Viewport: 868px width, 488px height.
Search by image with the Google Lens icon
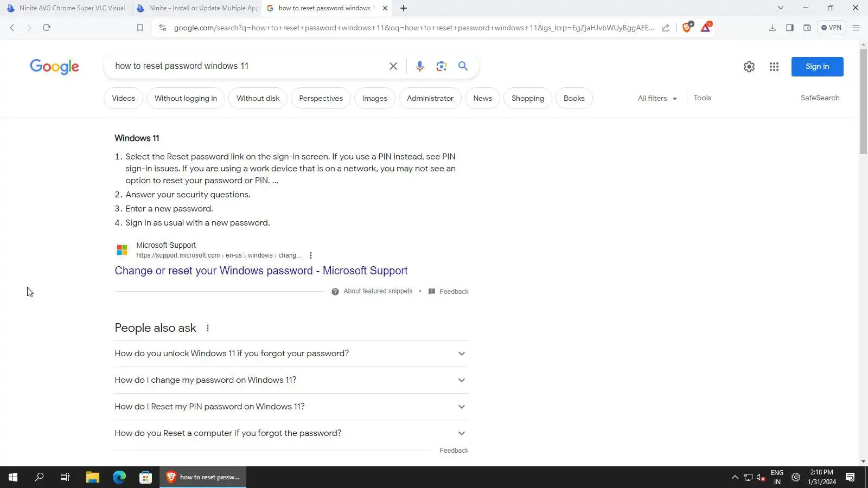pos(442,66)
